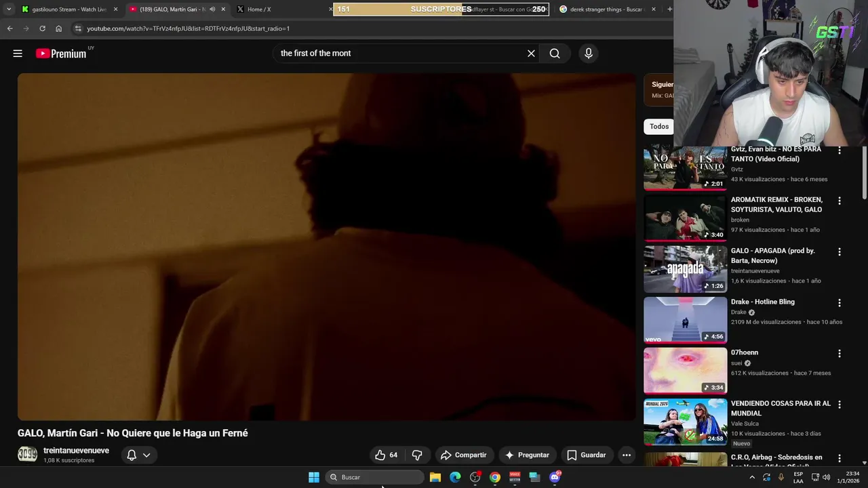868x488 pixels.
Task: Open Discord from taskbar
Action: coord(555,477)
